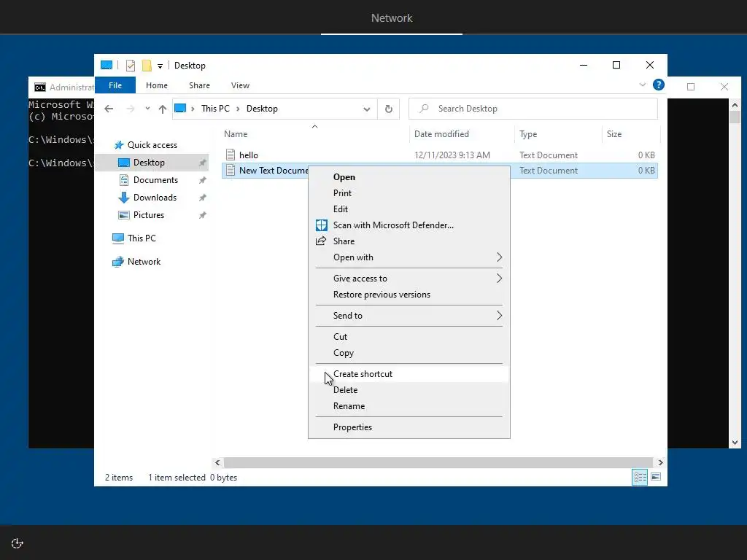Choose Open from the context menu
The width and height of the screenshot is (747, 560).
[x=409, y=176]
